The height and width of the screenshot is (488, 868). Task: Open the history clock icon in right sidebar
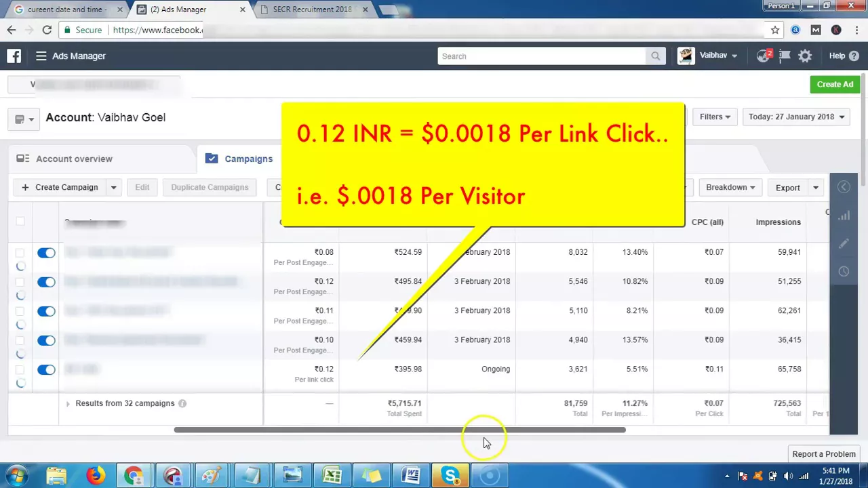[x=844, y=271]
